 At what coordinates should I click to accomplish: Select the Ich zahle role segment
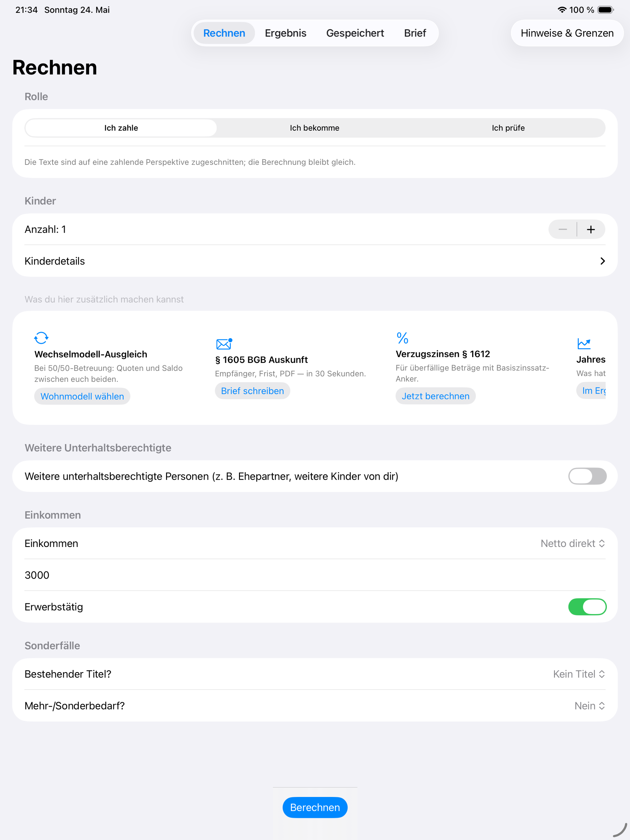(x=121, y=128)
